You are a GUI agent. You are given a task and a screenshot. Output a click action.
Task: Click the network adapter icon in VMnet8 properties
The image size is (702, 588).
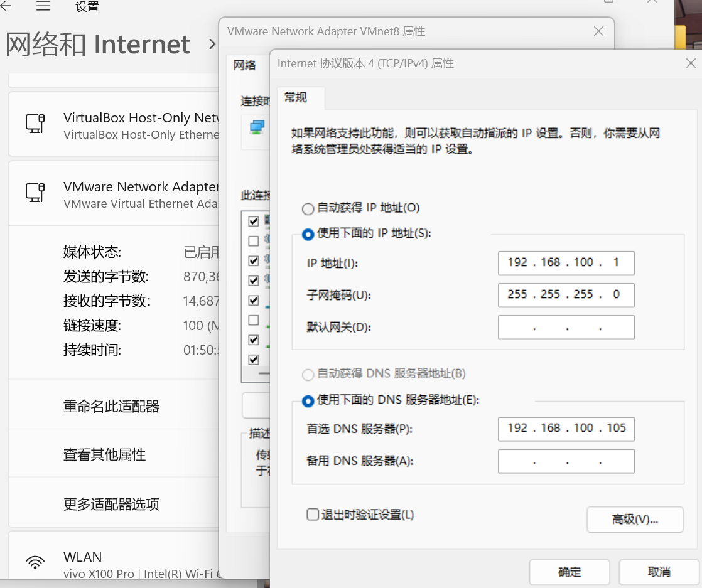(x=257, y=127)
